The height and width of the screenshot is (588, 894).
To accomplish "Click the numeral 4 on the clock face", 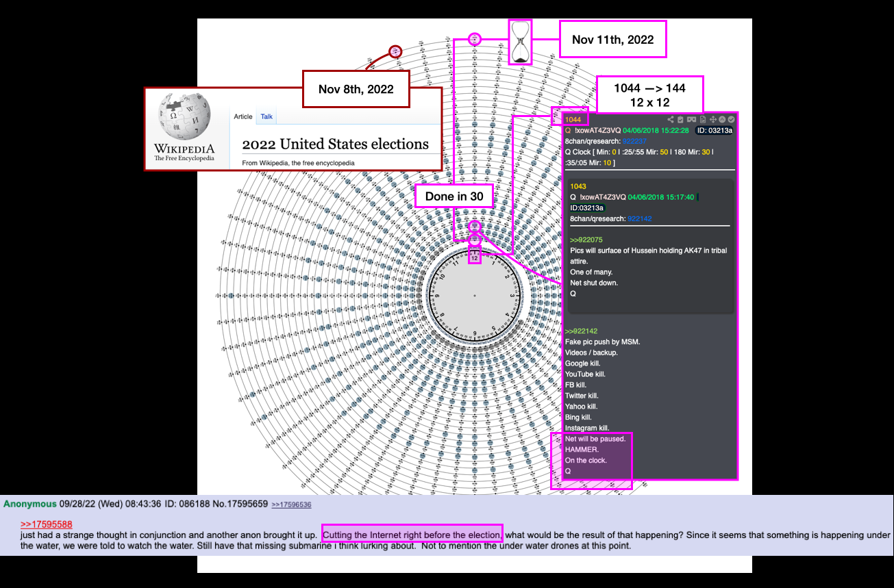I will (x=508, y=315).
